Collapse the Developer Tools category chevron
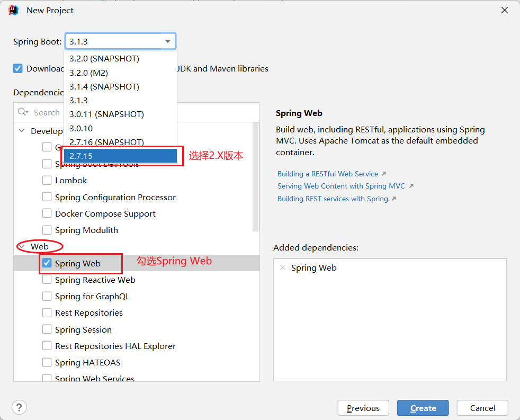Screen dimensions: 520x420 point(22,131)
